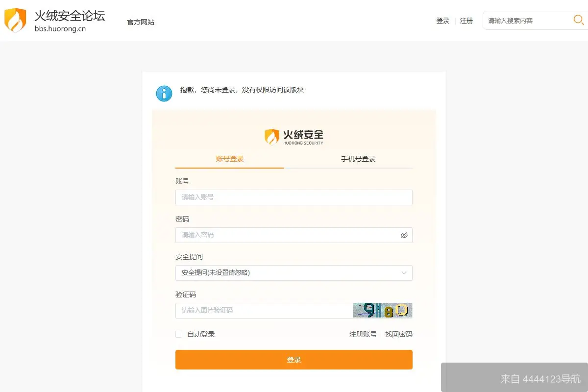Viewport: 588px width, 392px height.
Task: Toggle the password visibility eye icon
Action: click(404, 235)
